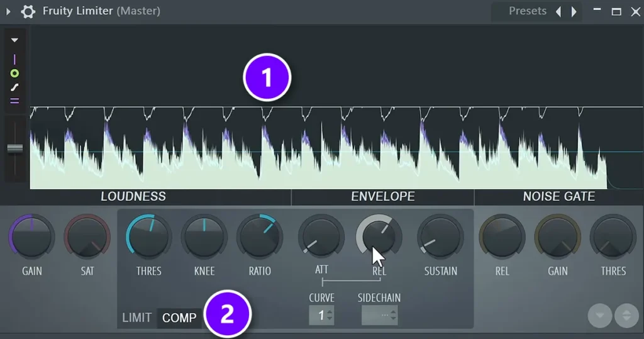Click the noise gate REL knob
The height and width of the screenshot is (339, 644).
[502, 237]
